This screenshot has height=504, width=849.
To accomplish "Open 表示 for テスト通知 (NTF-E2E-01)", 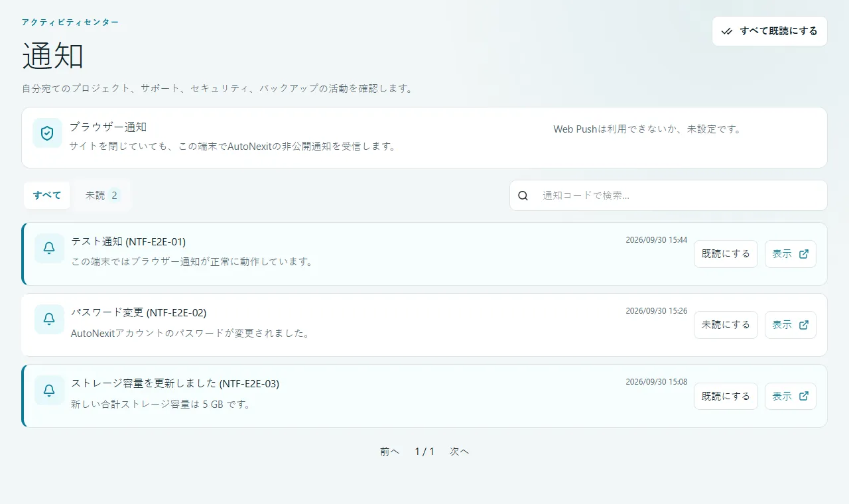I will tap(791, 254).
